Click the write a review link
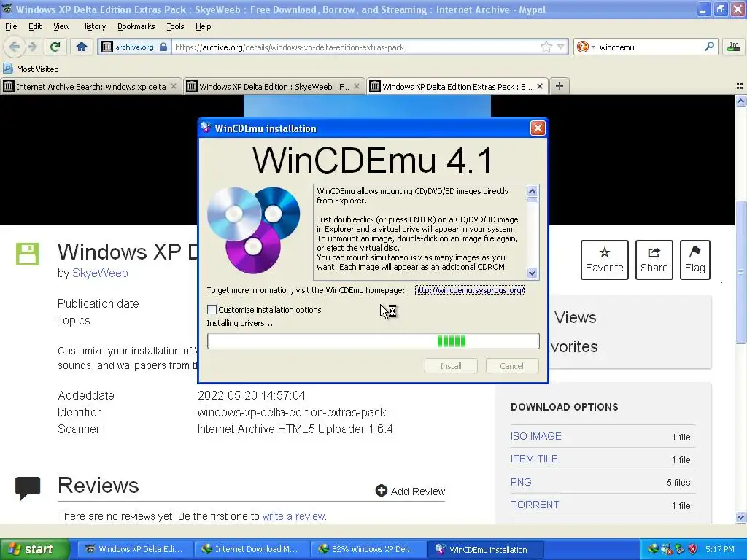Image resolution: width=747 pixels, height=560 pixels. click(x=294, y=516)
